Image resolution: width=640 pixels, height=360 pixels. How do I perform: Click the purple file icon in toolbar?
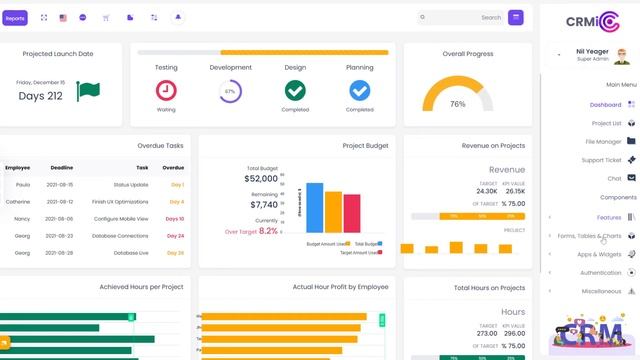[130, 18]
